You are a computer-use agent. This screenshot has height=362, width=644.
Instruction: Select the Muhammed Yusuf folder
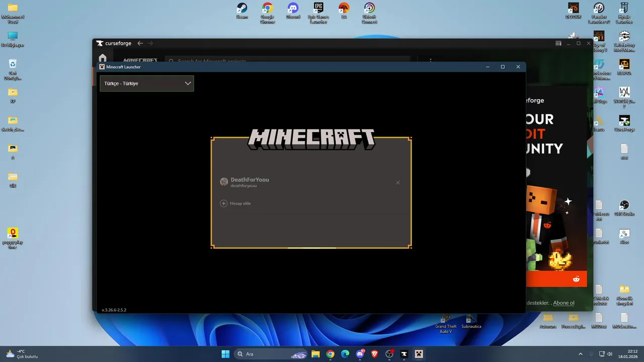point(13,13)
